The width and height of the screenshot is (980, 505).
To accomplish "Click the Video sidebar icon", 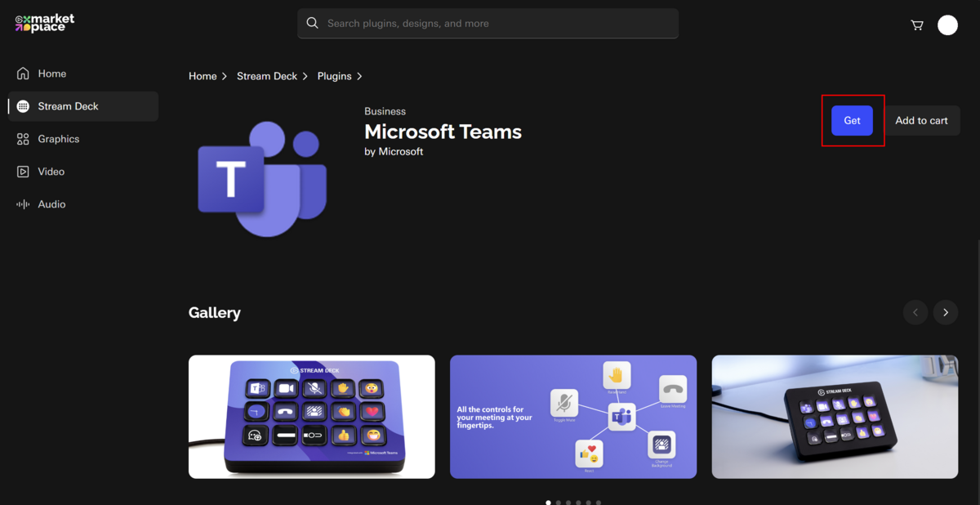I will (23, 172).
